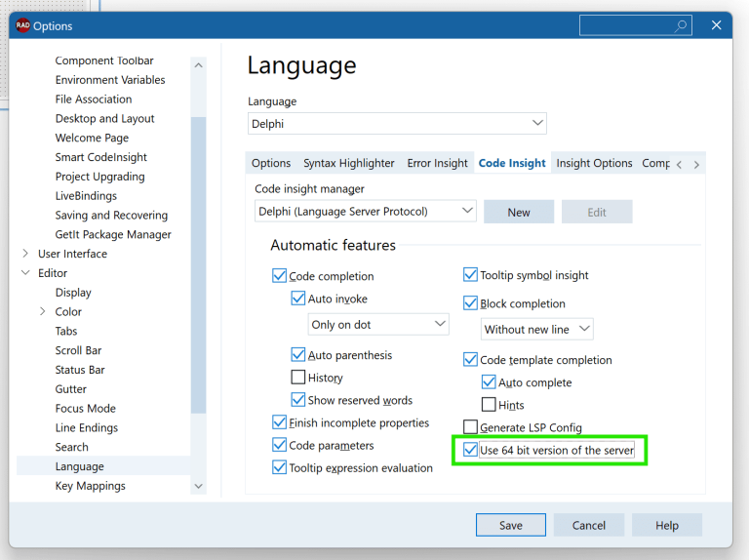Select Desktop and Layout
Screen dimensions: 749x560
pos(104,118)
